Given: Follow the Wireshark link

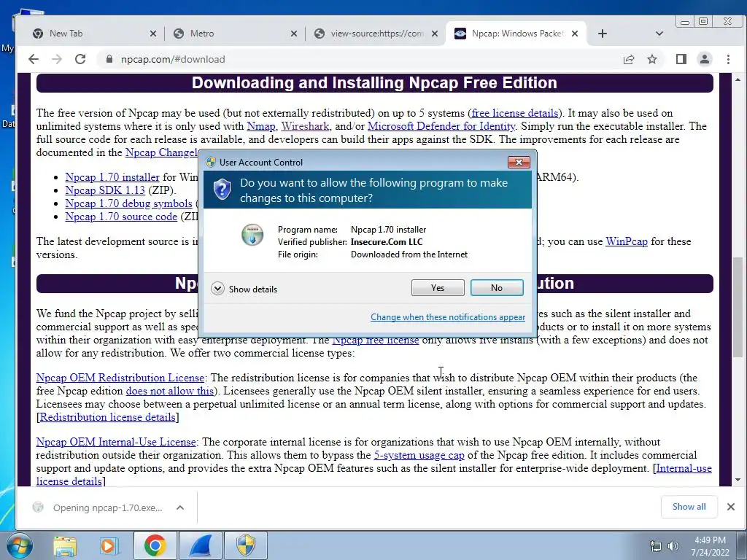Looking at the screenshot, I should click(306, 126).
